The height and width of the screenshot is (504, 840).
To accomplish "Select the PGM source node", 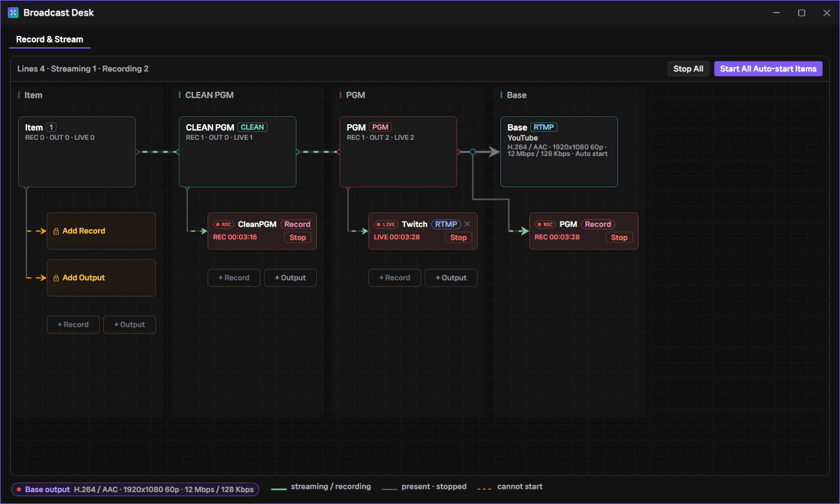I will pyautogui.click(x=398, y=152).
